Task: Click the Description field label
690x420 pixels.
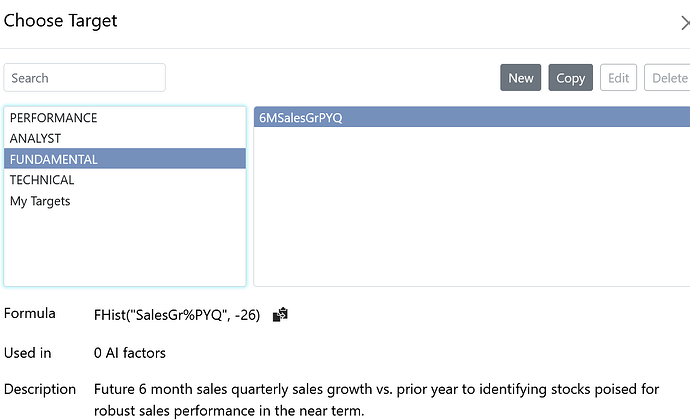Action: [x=40, y=388]
